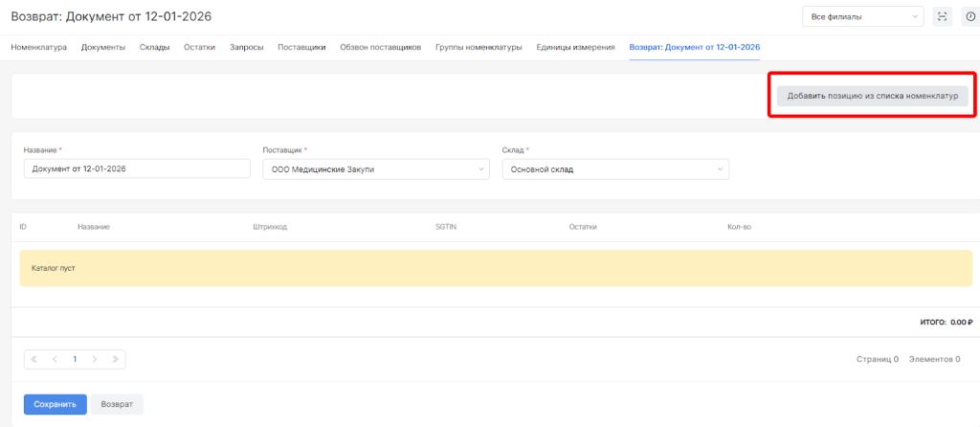980x427 pixels.
Task: Open the Все филиалы dropdown
Action: (862, 16)
